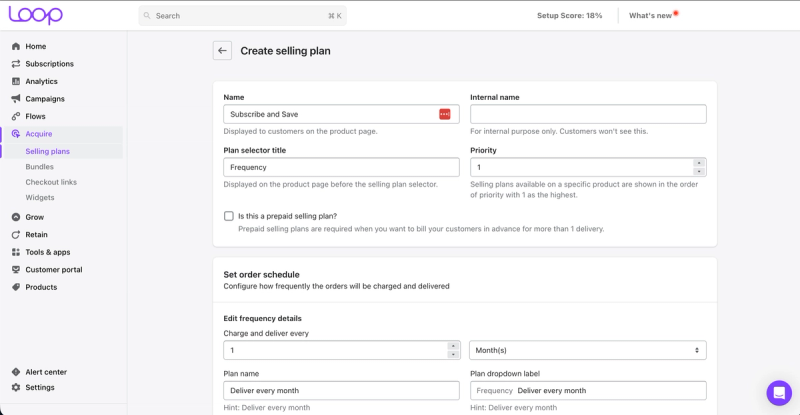Open the Month(s) interval dropdown
The height and width of the screenshot is (415, 800).
(588, 350)
